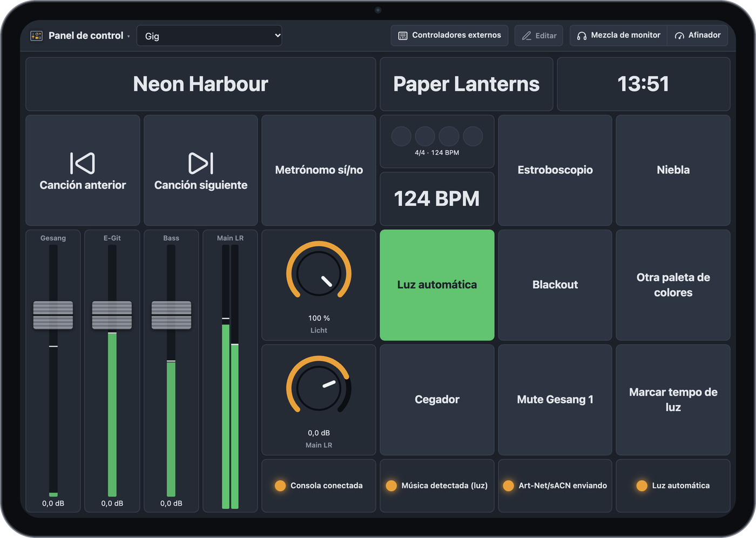756x538 pixels.
Task: Click the Editar button
Action: pos(539,36)
